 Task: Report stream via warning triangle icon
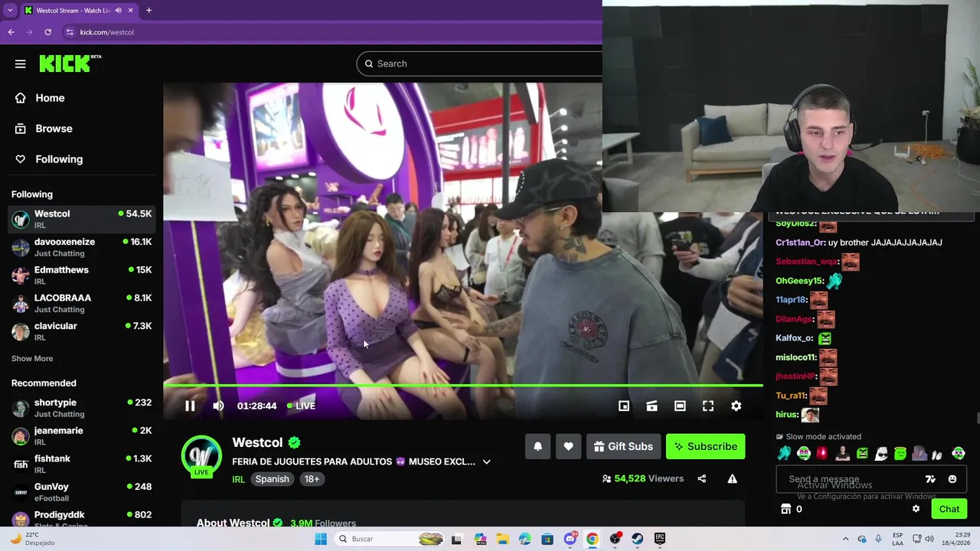(732, 479)
